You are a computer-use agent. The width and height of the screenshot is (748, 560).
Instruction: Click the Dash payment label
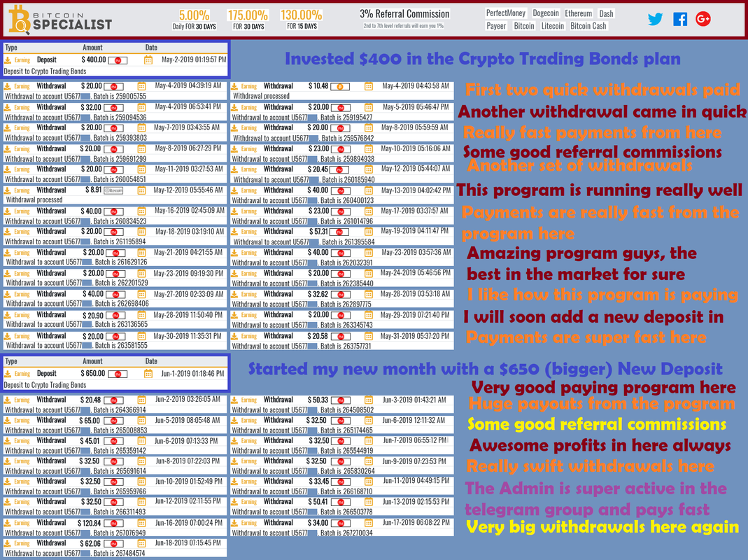(607, 13)
